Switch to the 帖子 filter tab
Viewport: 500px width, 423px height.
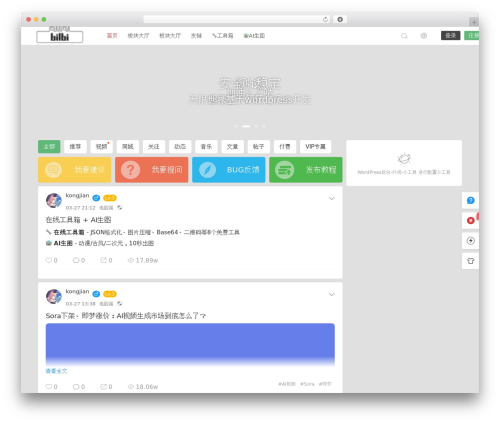[x=259, y=147]
